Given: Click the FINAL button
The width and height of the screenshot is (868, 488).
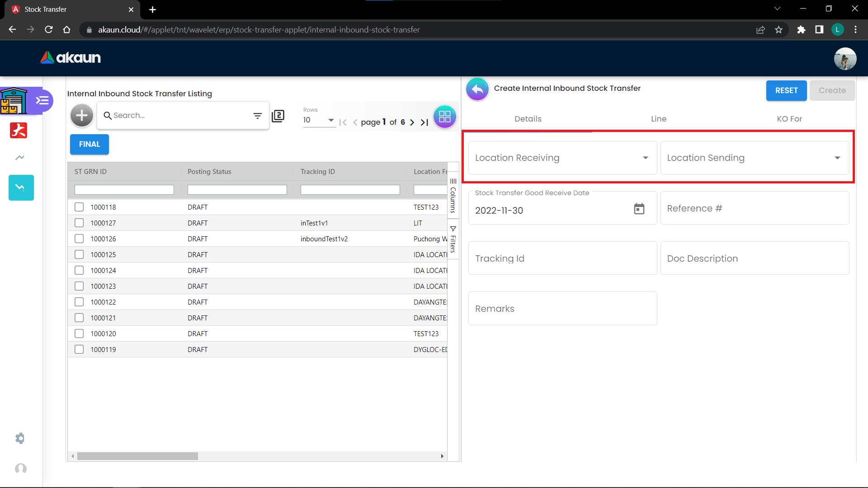Looking at the screenshot, I should [90, 144].
